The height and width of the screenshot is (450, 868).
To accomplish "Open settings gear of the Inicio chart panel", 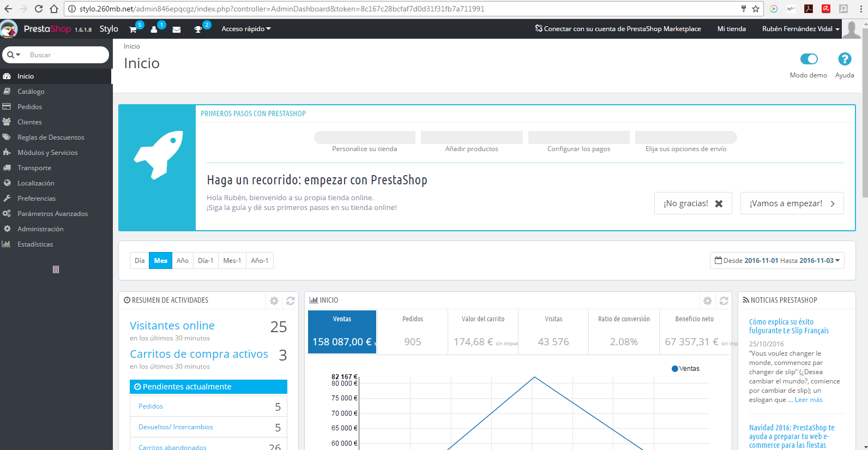I will point(708,301).
